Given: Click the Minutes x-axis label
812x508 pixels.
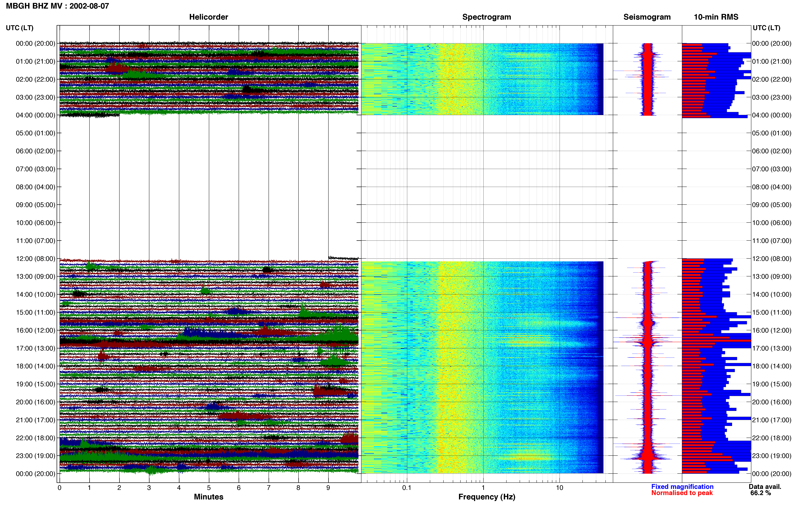Looking at the screenshot, I should [209, 497].
